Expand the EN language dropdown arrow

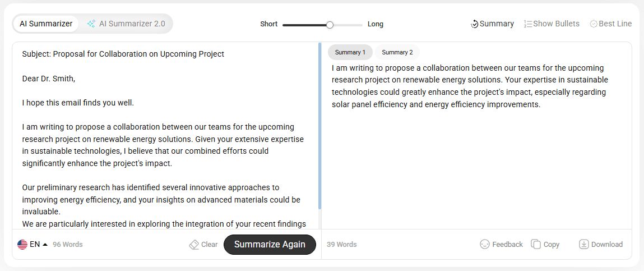(45, 245)
